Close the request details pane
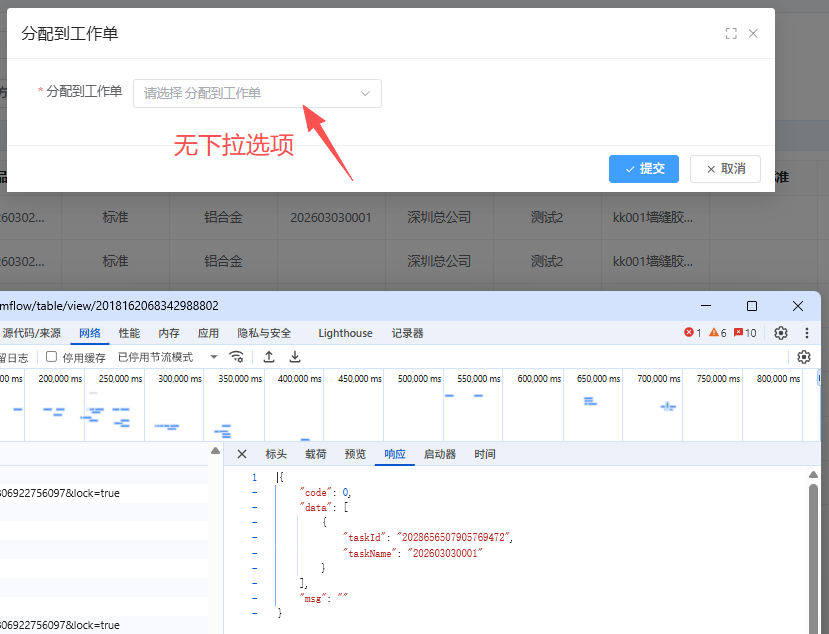This screenshot has width=829, height=634. click(x=241, y=454)
